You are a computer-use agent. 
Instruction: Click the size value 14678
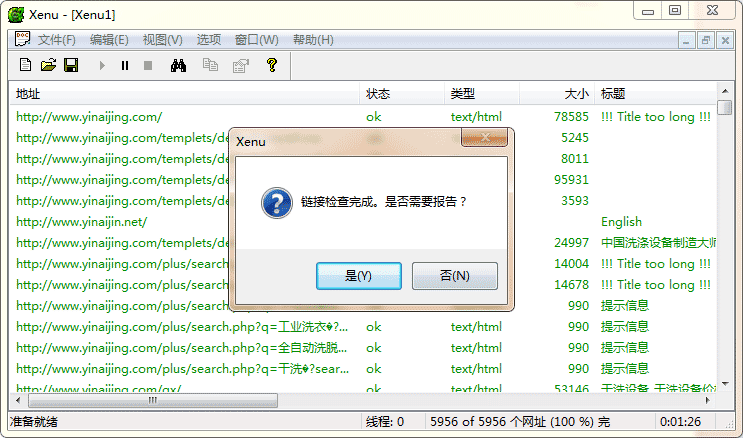click(571, 284)
